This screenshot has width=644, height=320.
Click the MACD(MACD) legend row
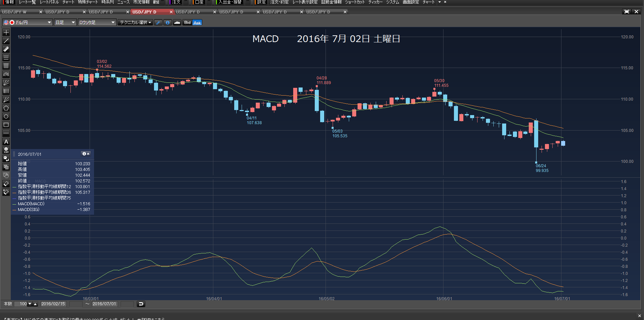[51, 204]
